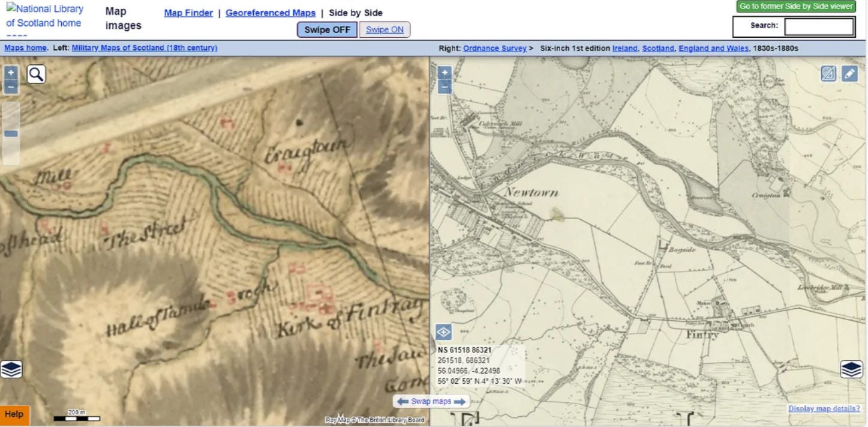Open the left map layers panel
The width and height of the screenshot is (868, 427).
click(x=11, y=368)
